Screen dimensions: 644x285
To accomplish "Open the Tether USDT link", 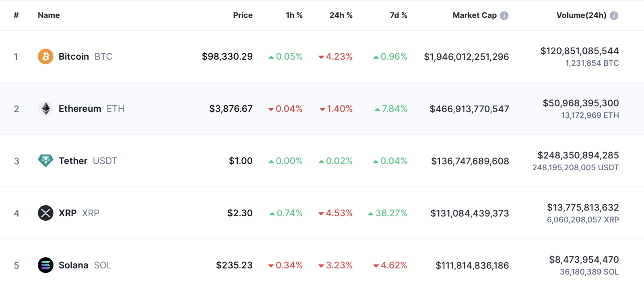I will click(88, 161).
